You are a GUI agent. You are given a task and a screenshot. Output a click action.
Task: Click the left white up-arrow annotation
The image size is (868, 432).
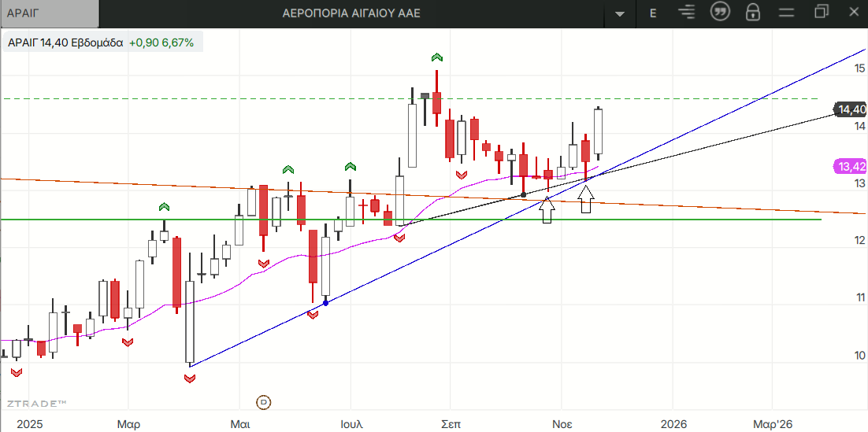[x=547, y=210]
